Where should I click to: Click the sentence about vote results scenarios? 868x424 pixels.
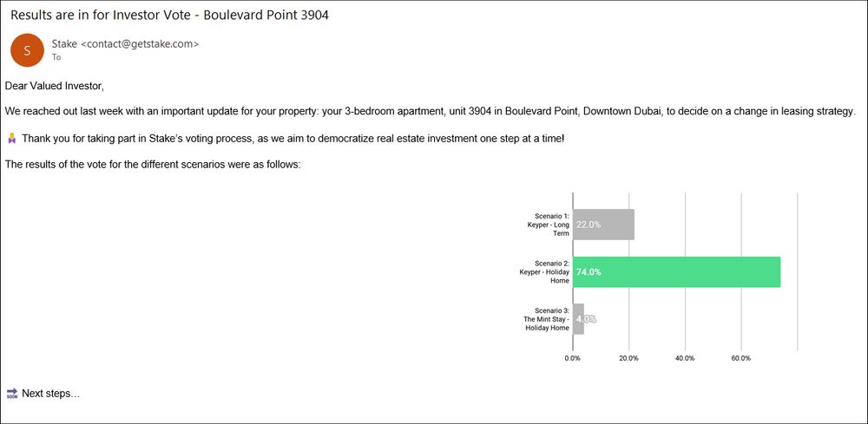point(153,164)
